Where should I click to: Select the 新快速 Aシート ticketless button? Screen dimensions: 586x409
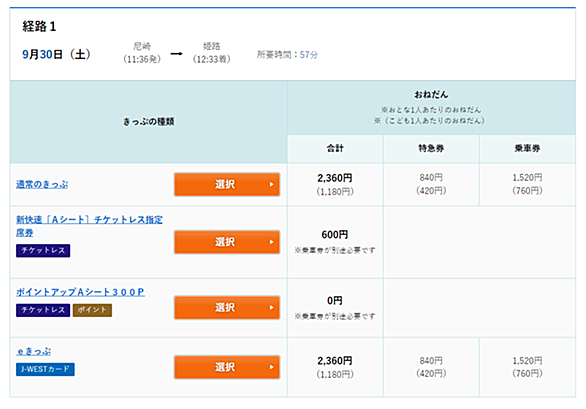227,242
